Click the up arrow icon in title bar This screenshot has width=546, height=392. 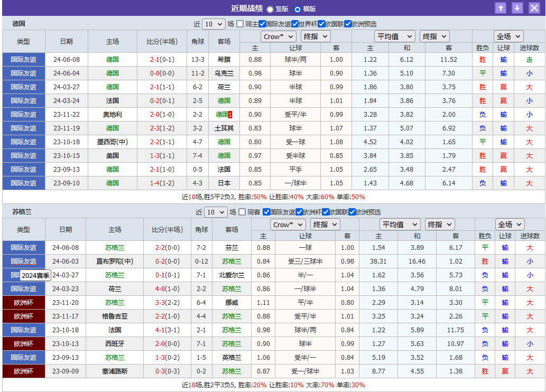(501, 8)
